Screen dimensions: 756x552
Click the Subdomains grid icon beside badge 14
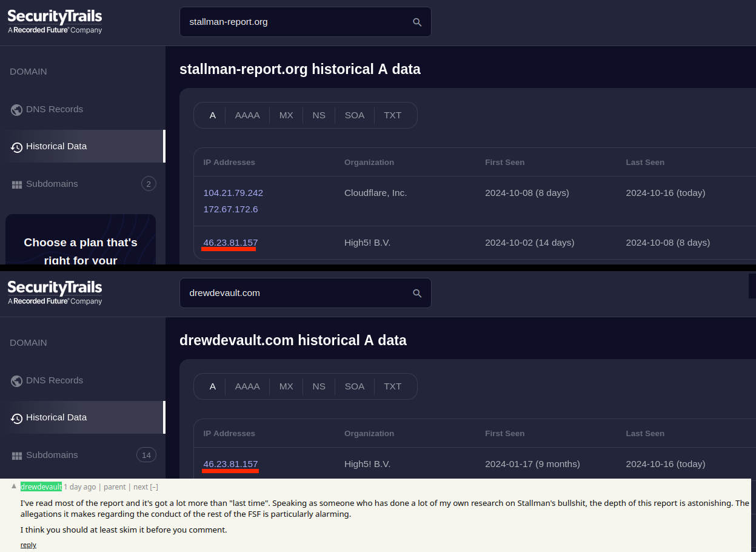tap(17, 456)
